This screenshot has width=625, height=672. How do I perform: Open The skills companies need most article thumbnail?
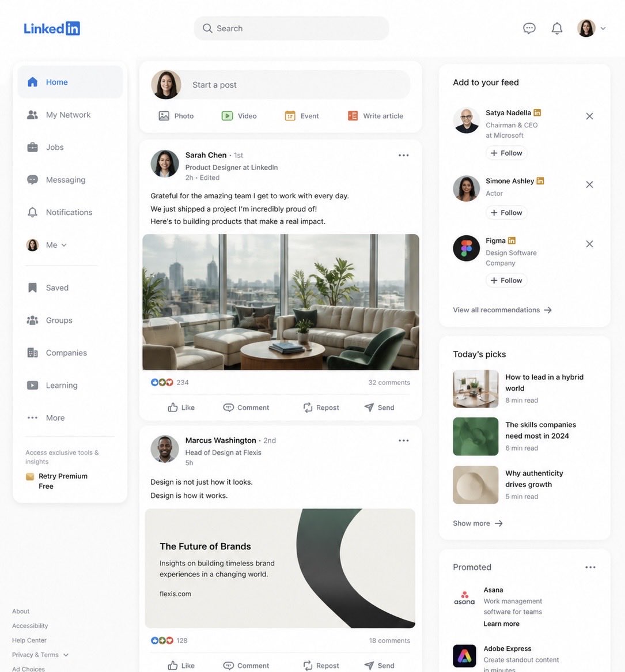coord(475,436)
